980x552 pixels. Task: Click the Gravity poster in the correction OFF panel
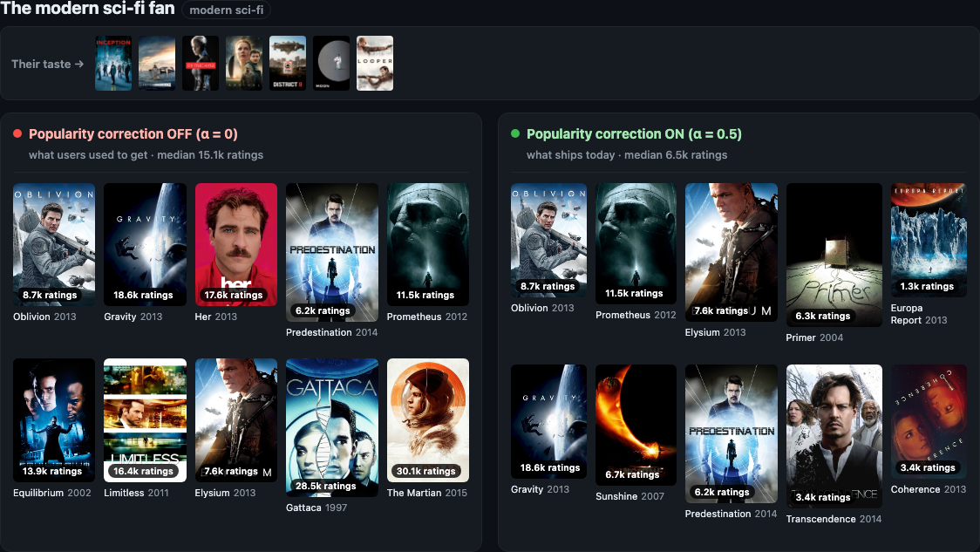[x=145, y=244]
